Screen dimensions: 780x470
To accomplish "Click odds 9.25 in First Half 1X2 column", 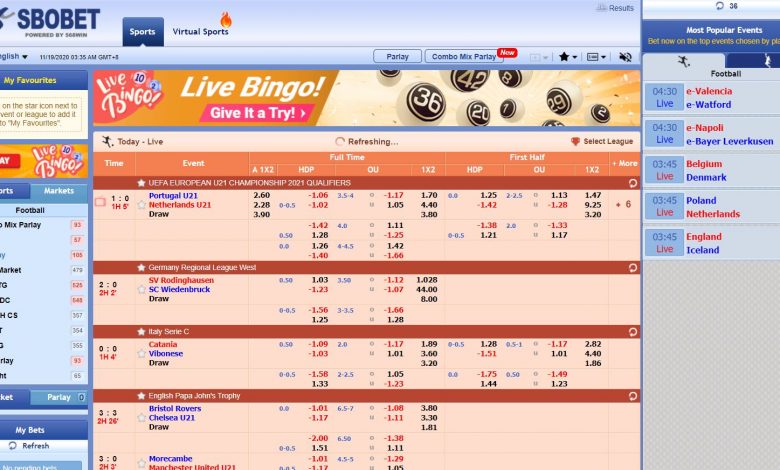I will pos(592,205).
